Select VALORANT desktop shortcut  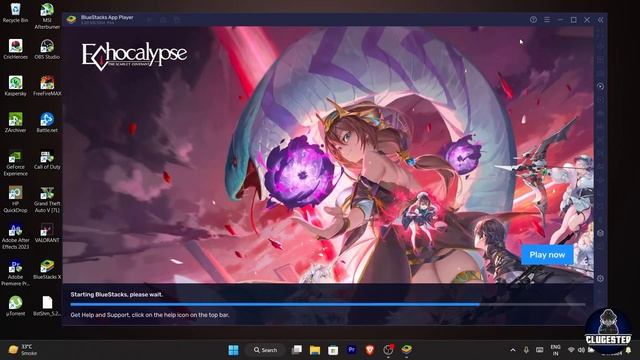pyautogui.click(x=47, y=233)
